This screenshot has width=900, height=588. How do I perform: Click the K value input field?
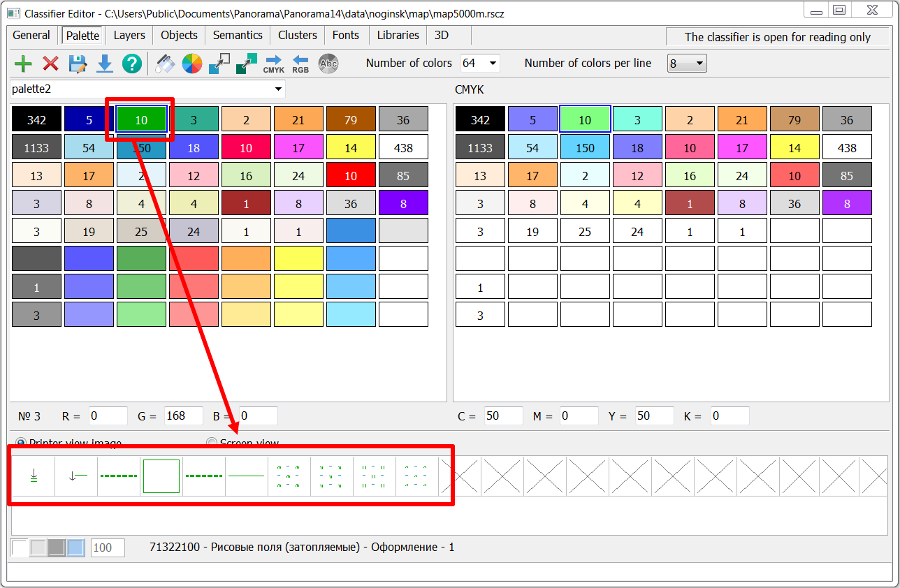[730, 416]
